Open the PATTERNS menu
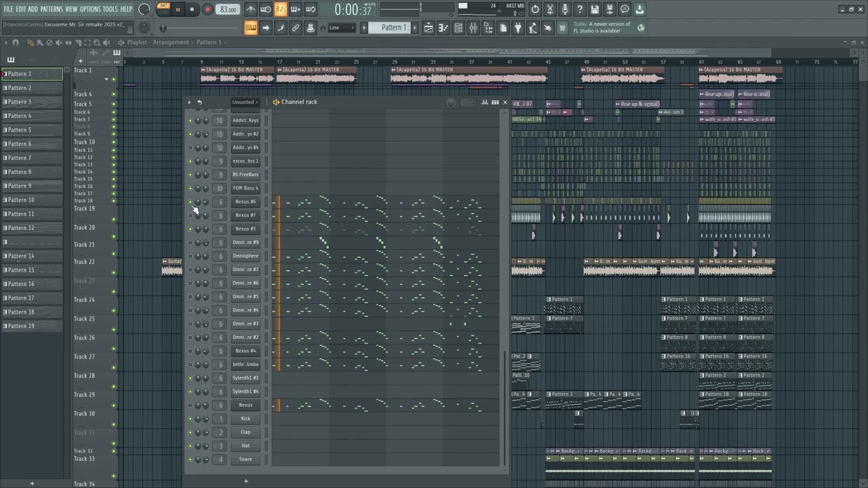868x488 pixels. pyautogui.click(x=52, y=9)
